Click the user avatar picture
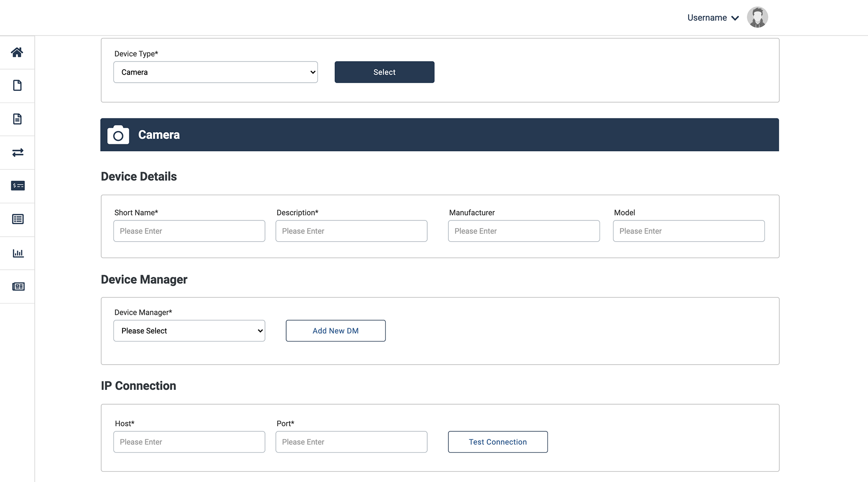868x482 pixels. [x=757, y=17]
